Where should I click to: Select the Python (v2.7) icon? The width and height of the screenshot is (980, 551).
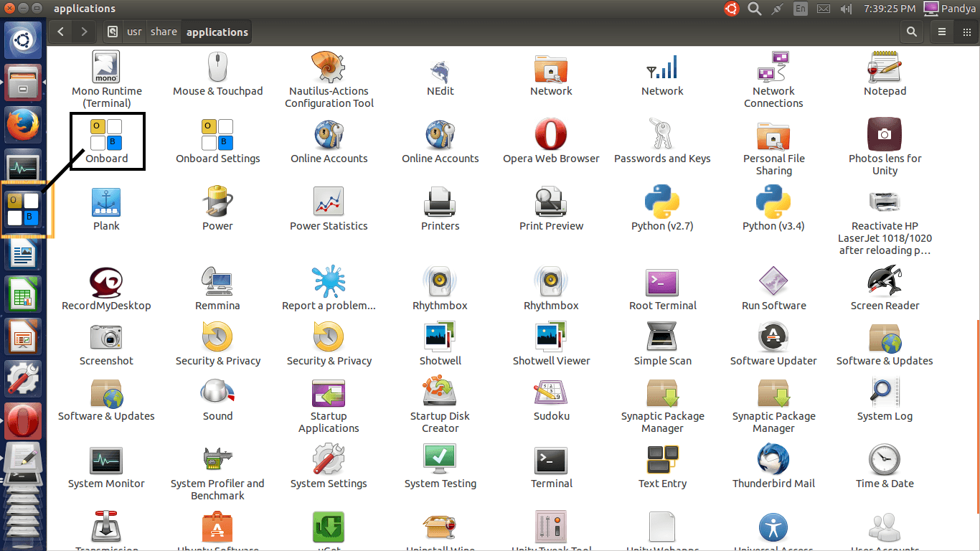click(x=662, y=202)
